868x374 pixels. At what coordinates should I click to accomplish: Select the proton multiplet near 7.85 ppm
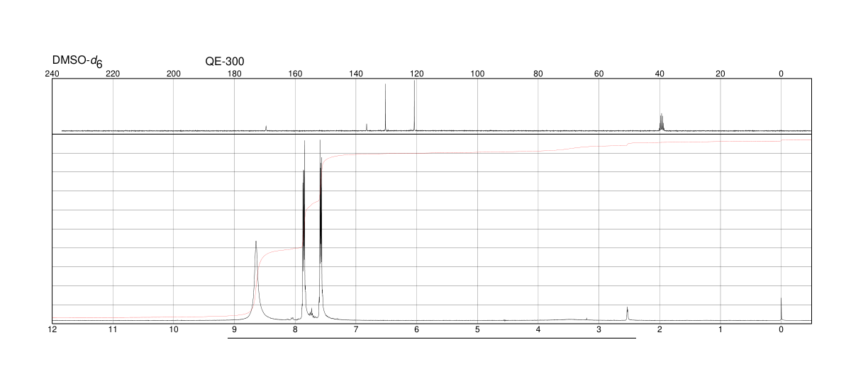(x=304, y=230)
